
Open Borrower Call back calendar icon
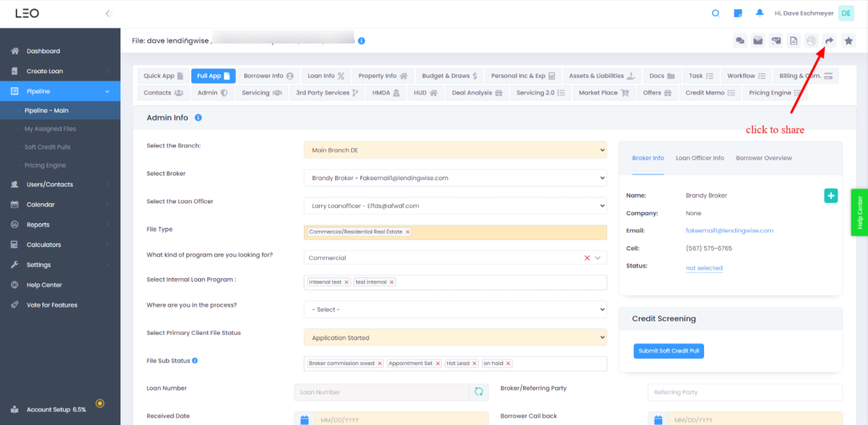coord(658,420)
